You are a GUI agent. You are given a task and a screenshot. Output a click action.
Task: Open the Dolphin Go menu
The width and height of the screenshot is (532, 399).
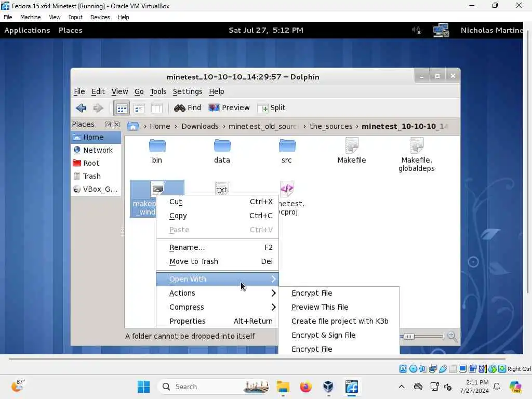139,91
